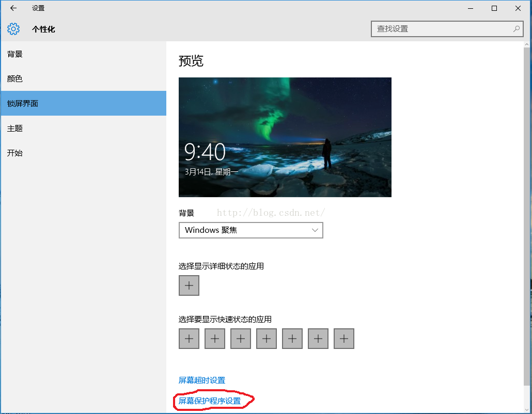
Task: Close the settings window
Action: pyautogui.click(x=518, y=8)
